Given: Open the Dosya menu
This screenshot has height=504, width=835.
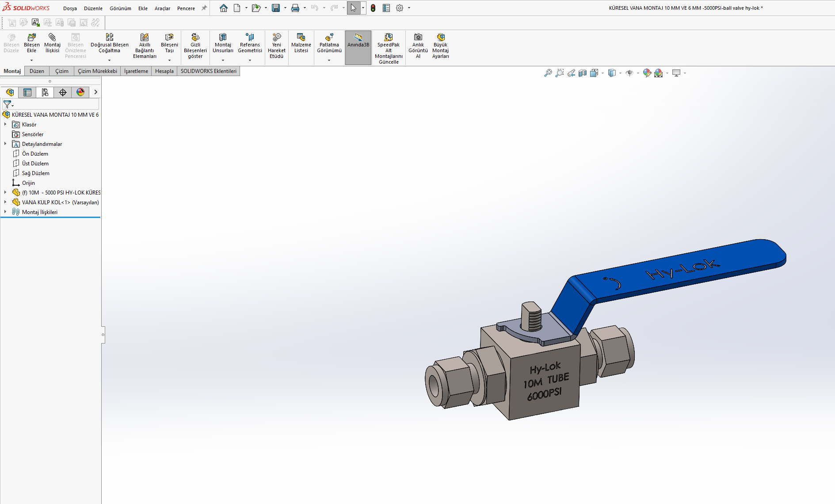Looking at the screenshot, I should coord(70,8).
